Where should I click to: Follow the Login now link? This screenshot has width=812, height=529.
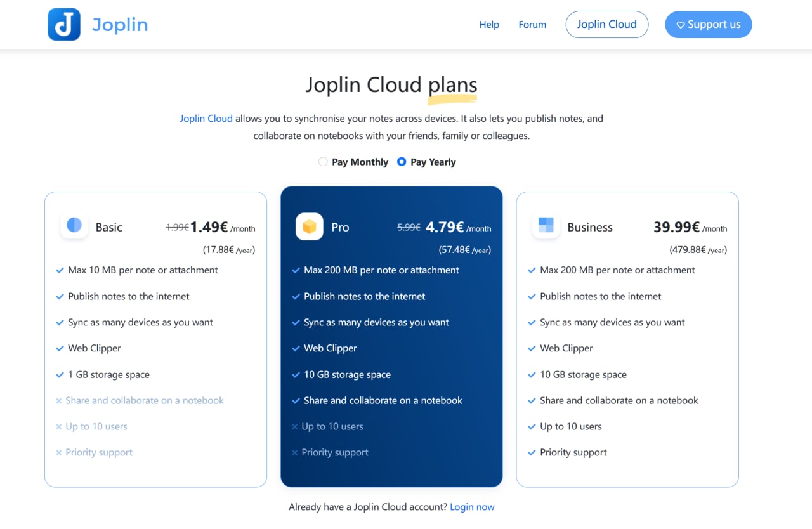472,507
